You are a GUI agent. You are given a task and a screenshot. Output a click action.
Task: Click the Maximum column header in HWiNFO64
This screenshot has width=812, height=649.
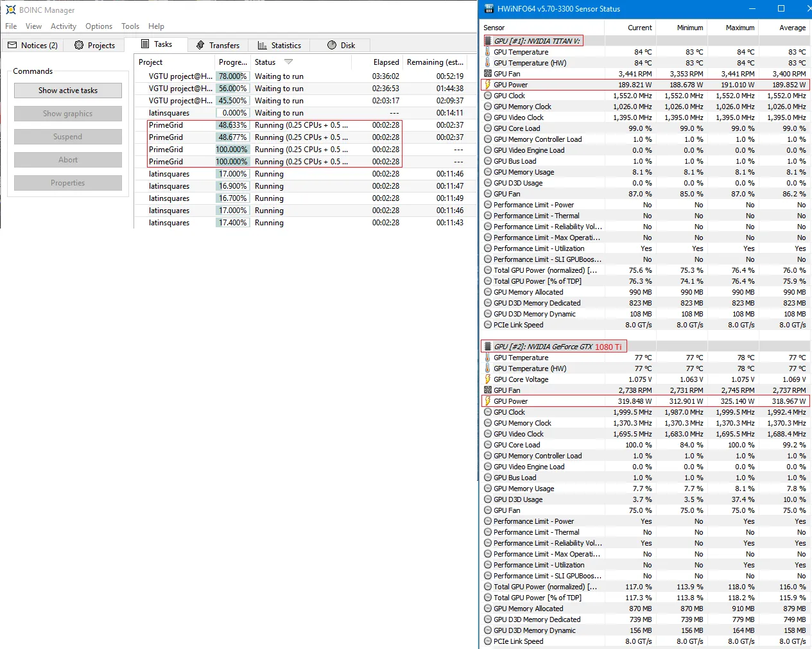tap(732, 28)
